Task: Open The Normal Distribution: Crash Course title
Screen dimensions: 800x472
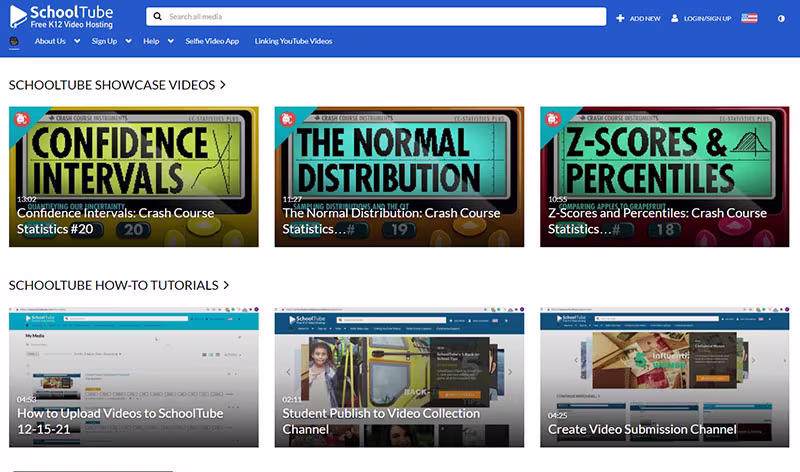Action: pyautogui.click(x=391, y=221)
